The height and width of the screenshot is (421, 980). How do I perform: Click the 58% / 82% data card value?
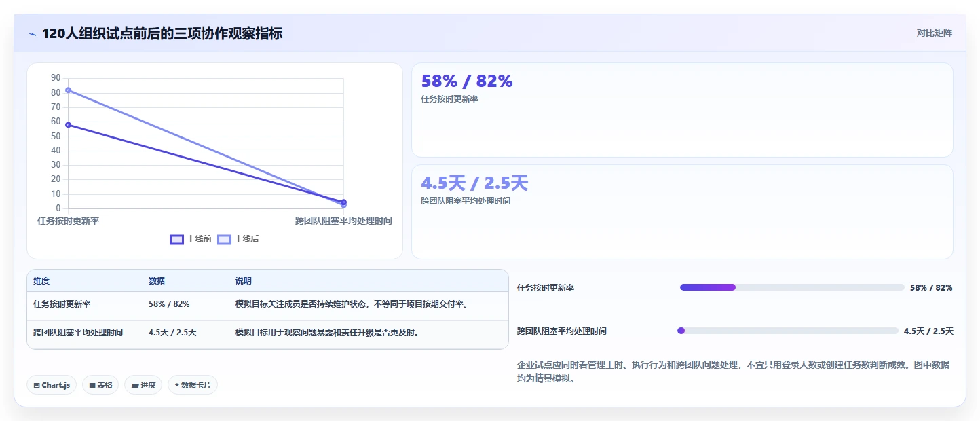(x=467, y=81)
